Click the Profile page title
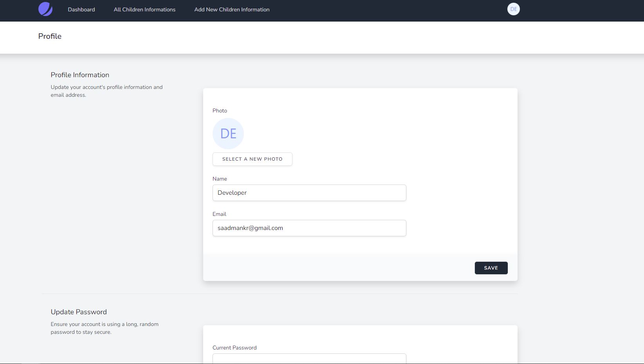The height and width of the screenshot is (364, 644). 50,36
